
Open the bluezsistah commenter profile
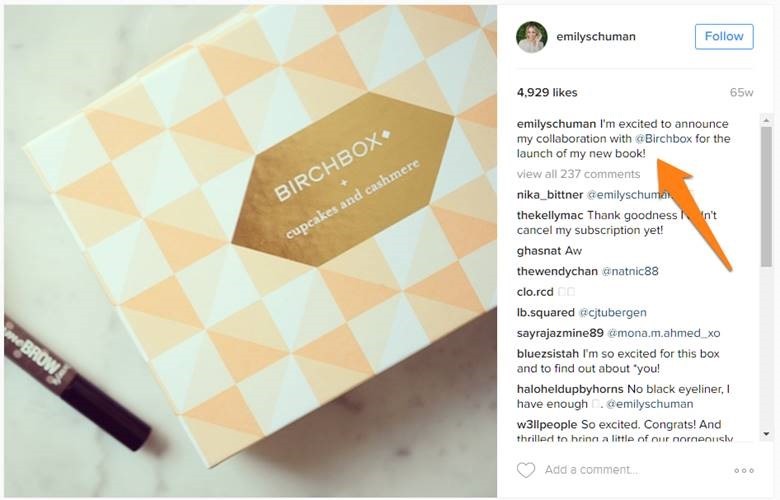point(548,354)
